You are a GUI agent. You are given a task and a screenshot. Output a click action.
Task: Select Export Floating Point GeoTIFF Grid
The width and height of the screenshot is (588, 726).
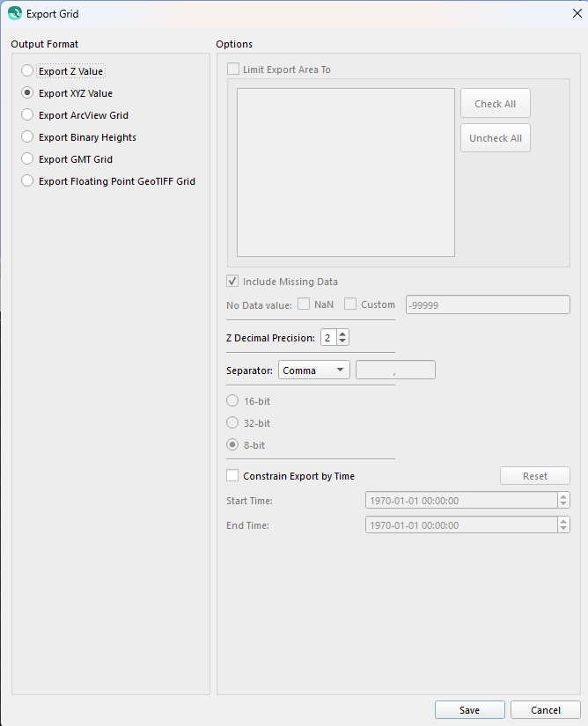tap(27, 181)
